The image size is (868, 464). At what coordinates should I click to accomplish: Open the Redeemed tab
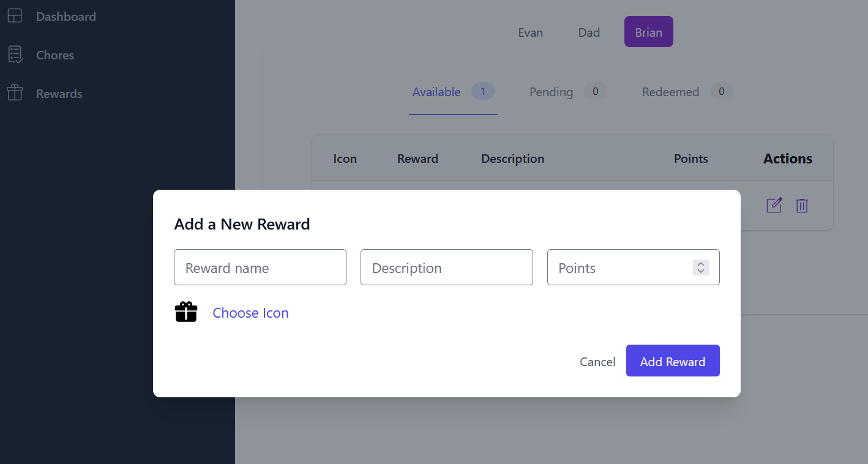point(670,92)
